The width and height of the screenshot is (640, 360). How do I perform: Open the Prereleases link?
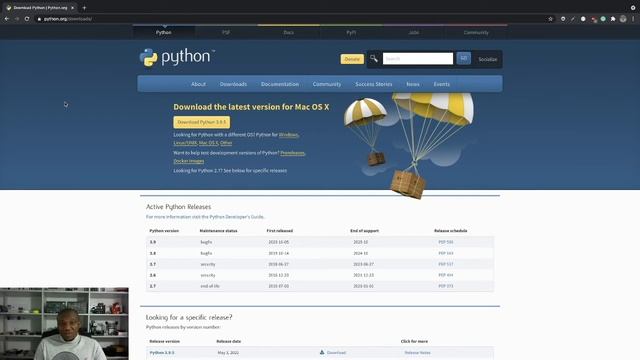[x=292, y=153]
